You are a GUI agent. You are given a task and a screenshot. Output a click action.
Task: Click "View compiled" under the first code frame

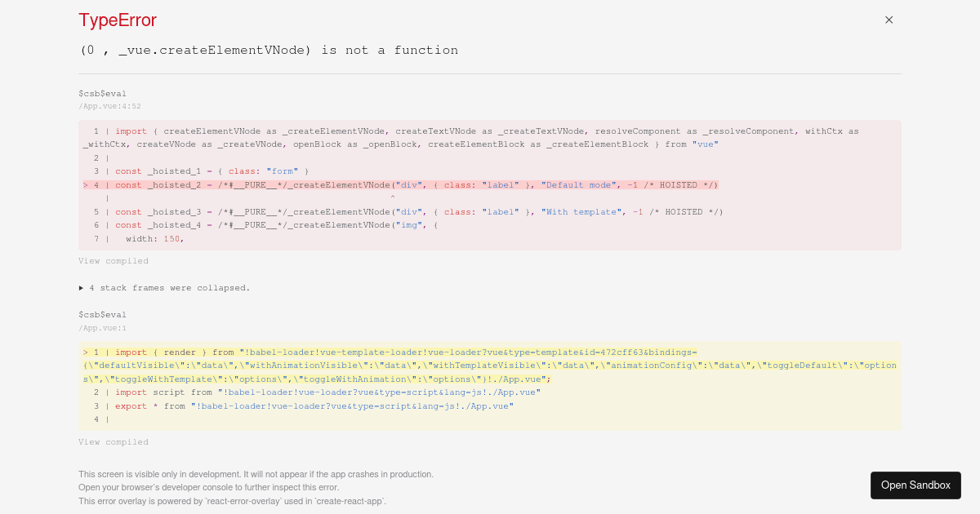point(114,260)
